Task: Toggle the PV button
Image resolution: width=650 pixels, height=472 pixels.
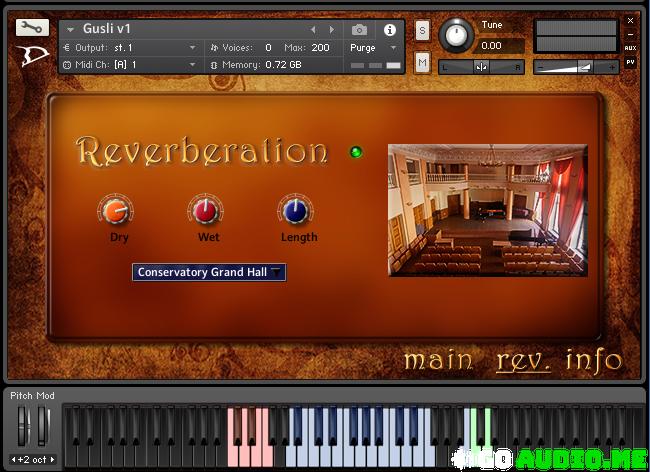Action: click(631, 62)
